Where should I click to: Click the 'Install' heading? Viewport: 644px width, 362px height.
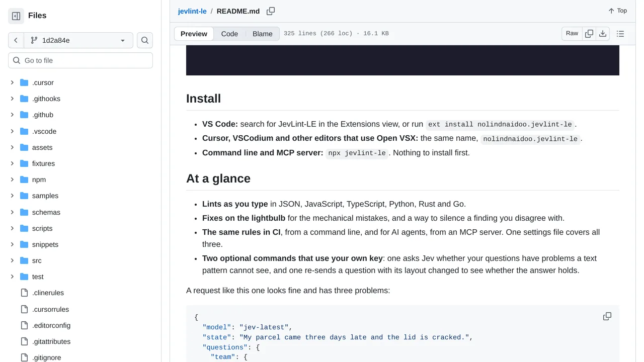(x=203, y=99)
